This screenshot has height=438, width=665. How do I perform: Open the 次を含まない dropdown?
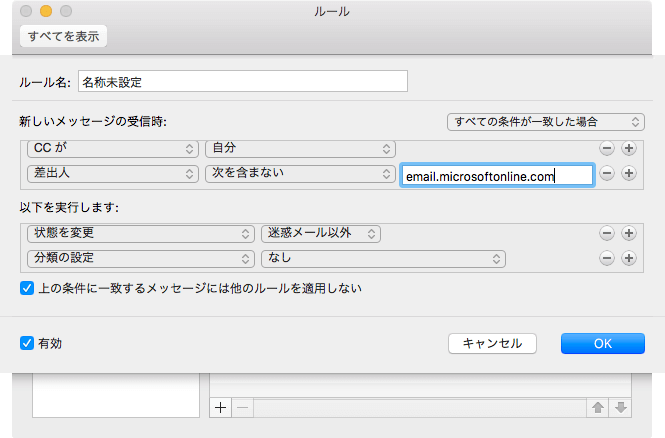300,173
